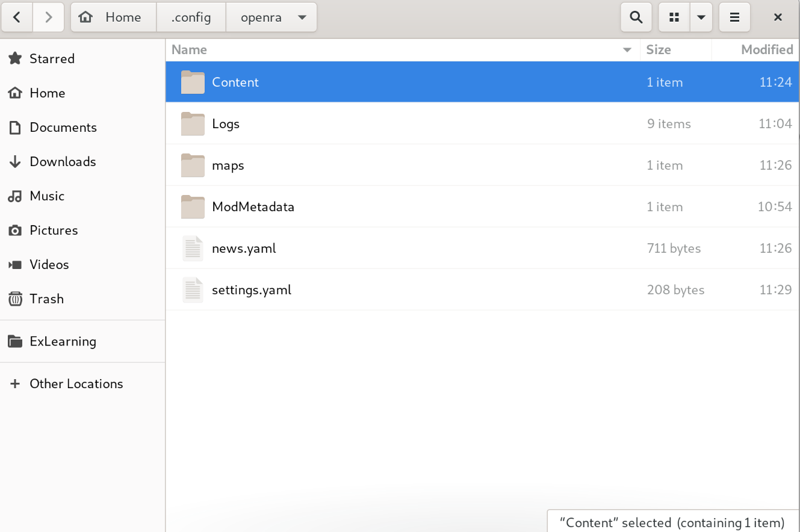
Task: Open the ExLearning bookmarked folder
Action: click(x=63, y=341)
